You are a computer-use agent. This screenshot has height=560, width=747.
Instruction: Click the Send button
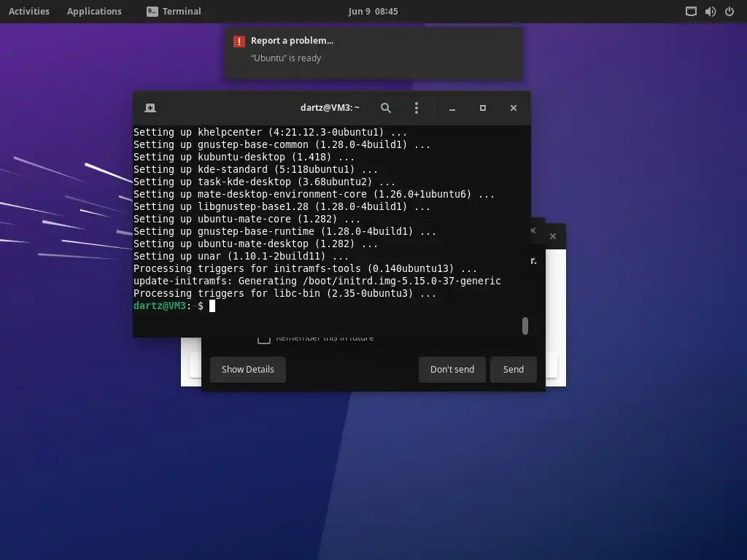pos(514,370)
